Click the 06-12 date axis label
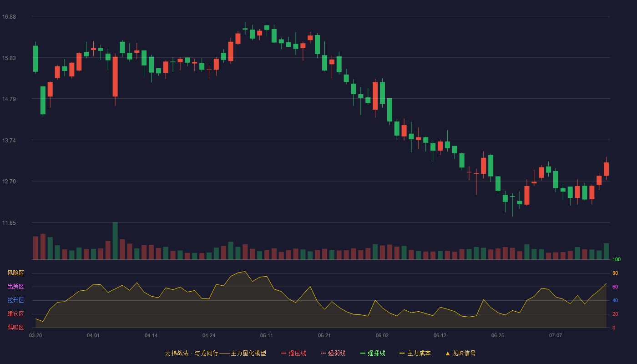The height and width of the screenshot is (364, 637). click(440, 335)
